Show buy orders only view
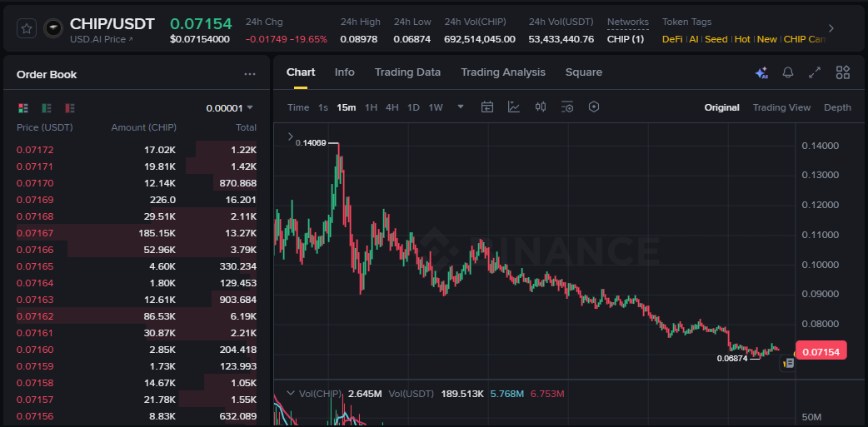Screen dimensions: 868x427 point(47,108)
